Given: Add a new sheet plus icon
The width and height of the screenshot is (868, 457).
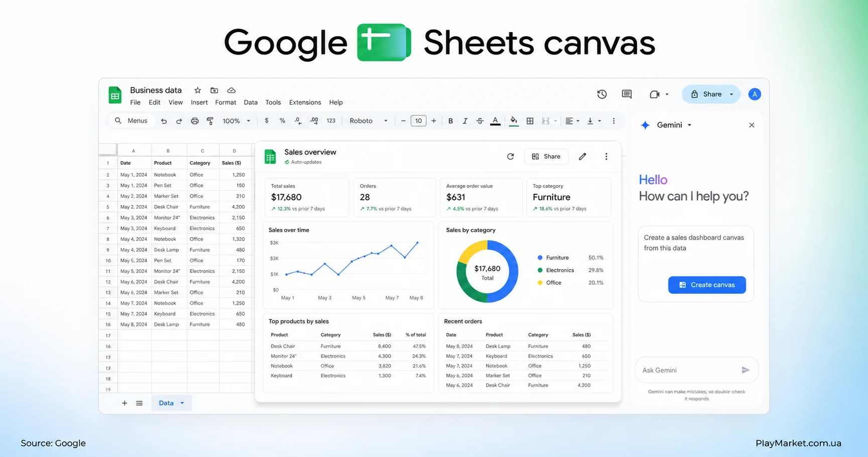Looking at the screenshot, I should [125, 403].
